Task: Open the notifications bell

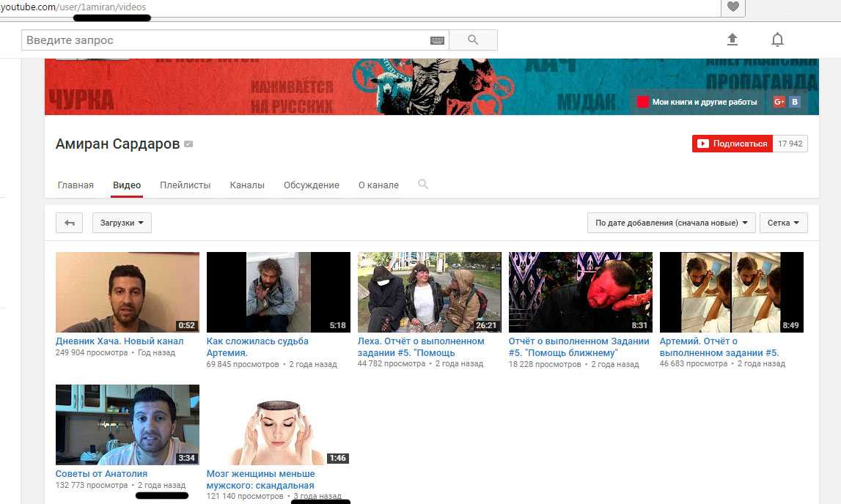Action: click(x=777, y=40)
